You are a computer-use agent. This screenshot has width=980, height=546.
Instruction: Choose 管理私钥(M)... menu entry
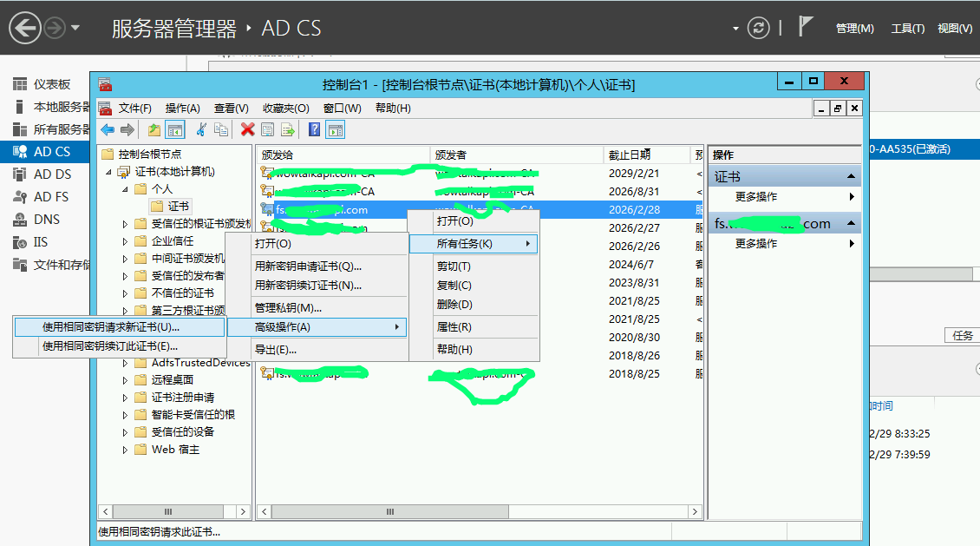(x=317, y=308)
